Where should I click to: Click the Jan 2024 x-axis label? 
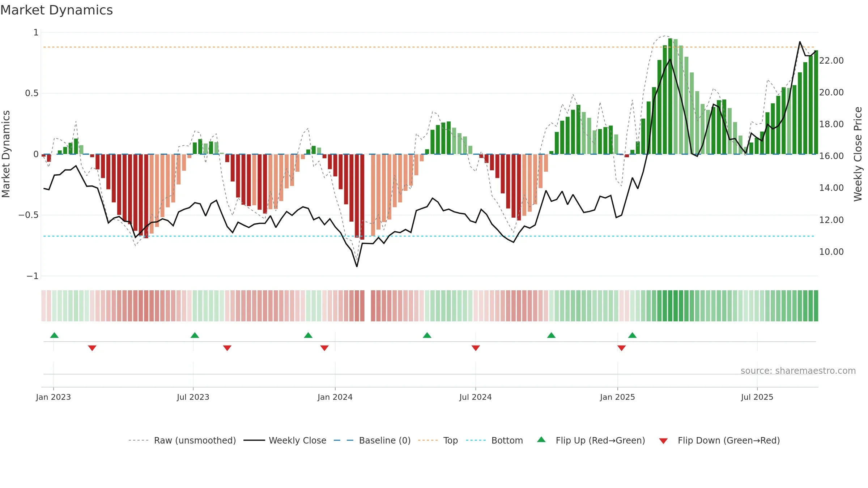click(335, 397)
